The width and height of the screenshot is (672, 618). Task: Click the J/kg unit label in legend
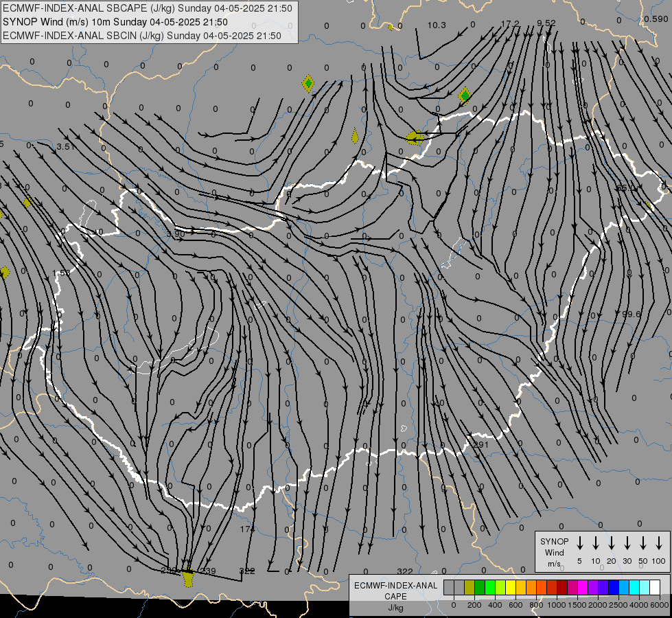[395, 608]
